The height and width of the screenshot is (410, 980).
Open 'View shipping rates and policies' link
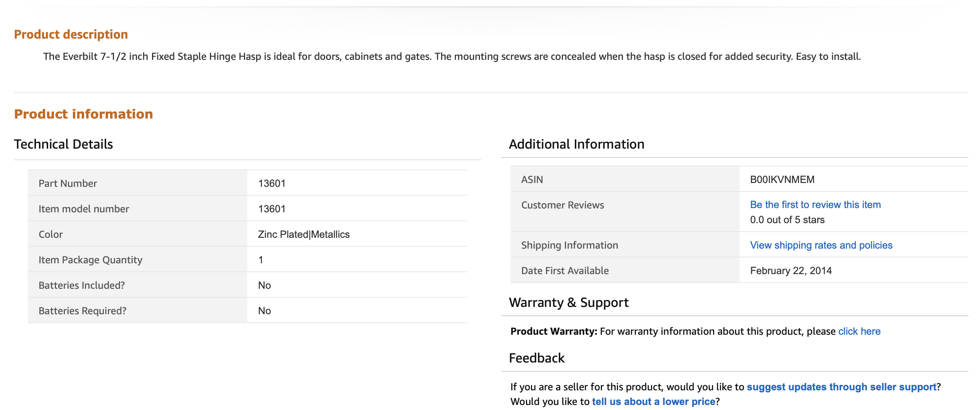[x=821, y=245]
